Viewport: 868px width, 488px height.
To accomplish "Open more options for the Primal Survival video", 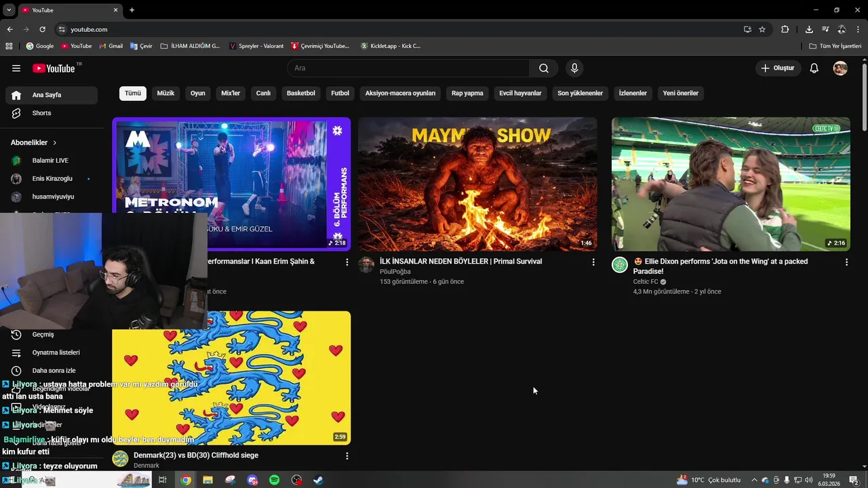I will tap(593, 262).
